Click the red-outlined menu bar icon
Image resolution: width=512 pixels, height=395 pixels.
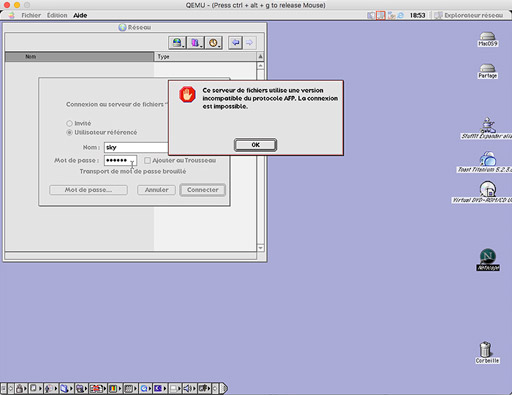tap(380, 15)
